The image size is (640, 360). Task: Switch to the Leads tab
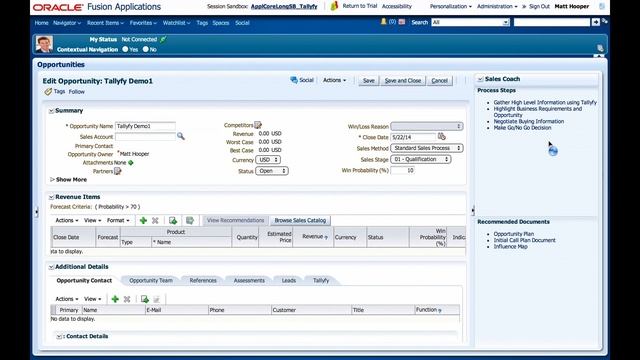(x=289, y=280)
